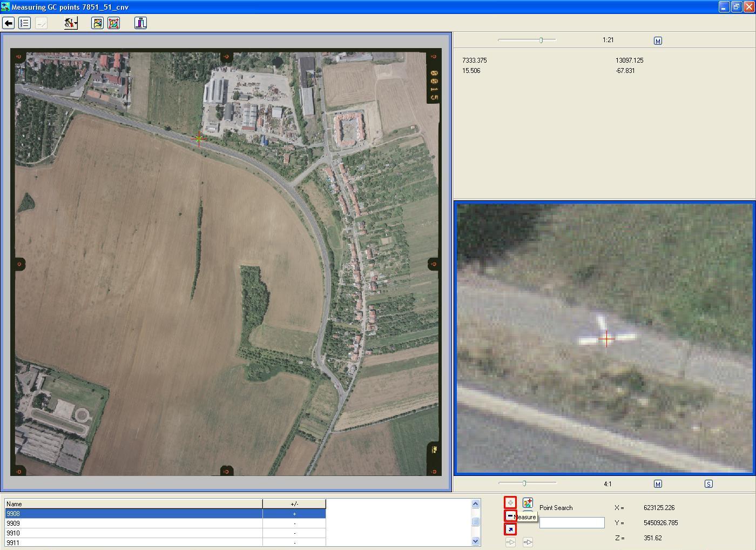The image size is (756, 550).
Task: Select point 9909 in the list
Action: 165,524
